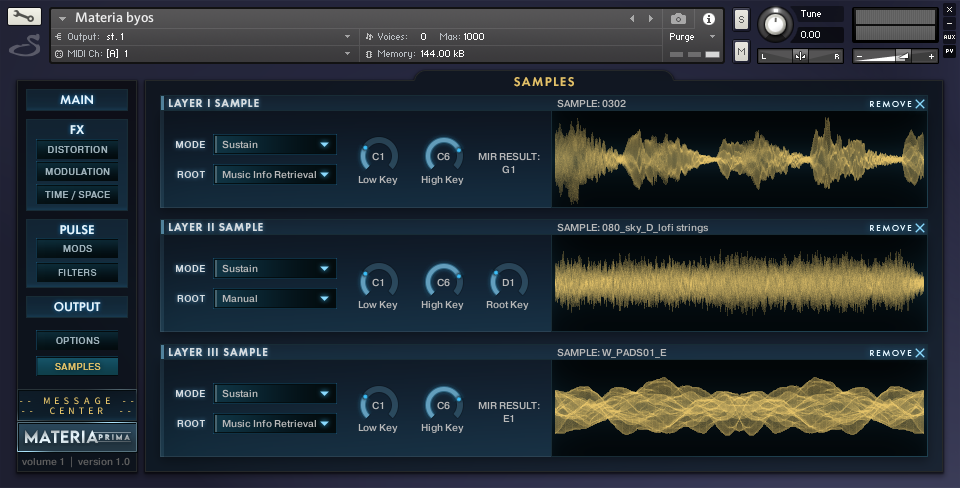Click the volume plus button
This screenshot has width=960, height=488.
click(x=931, y=56)
